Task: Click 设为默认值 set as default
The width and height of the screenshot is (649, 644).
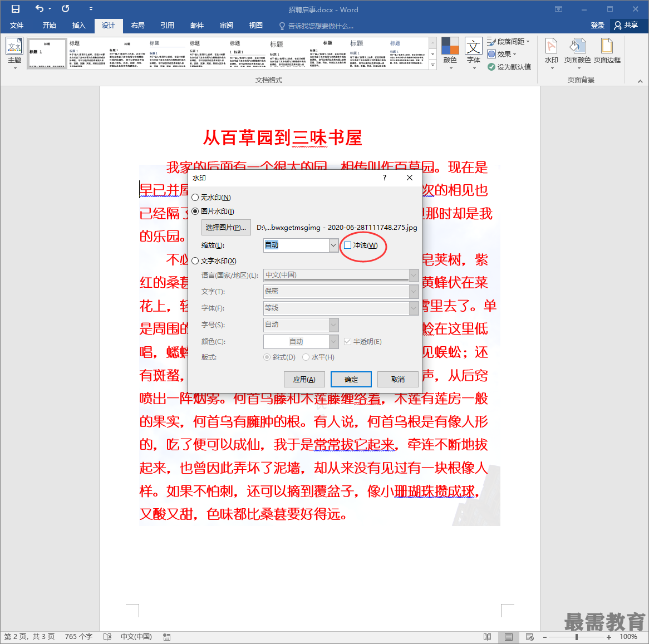Action: click(x=509, y=67)
